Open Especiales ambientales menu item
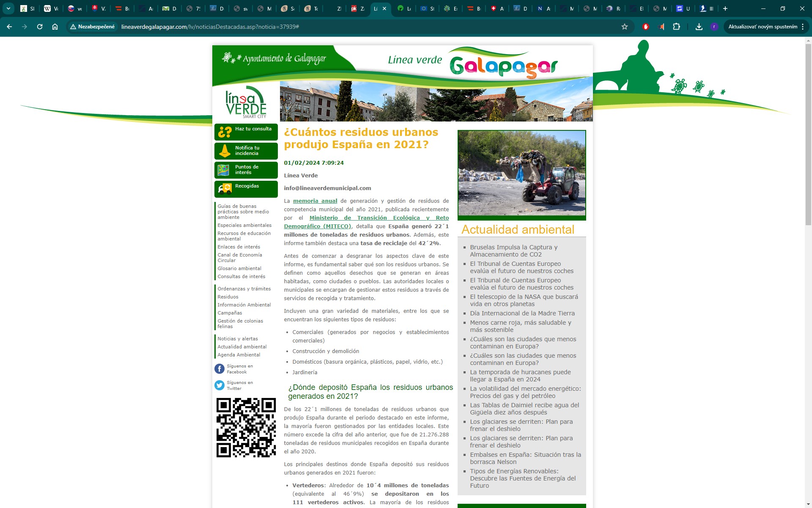This screenshot has height=508, width=812. coord(244,225)
